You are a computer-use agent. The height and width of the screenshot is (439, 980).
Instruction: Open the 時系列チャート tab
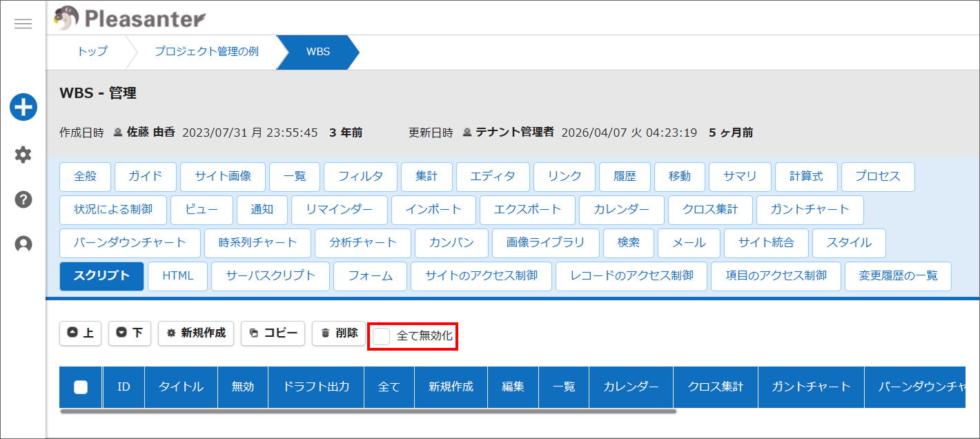(x=257, y=243)
